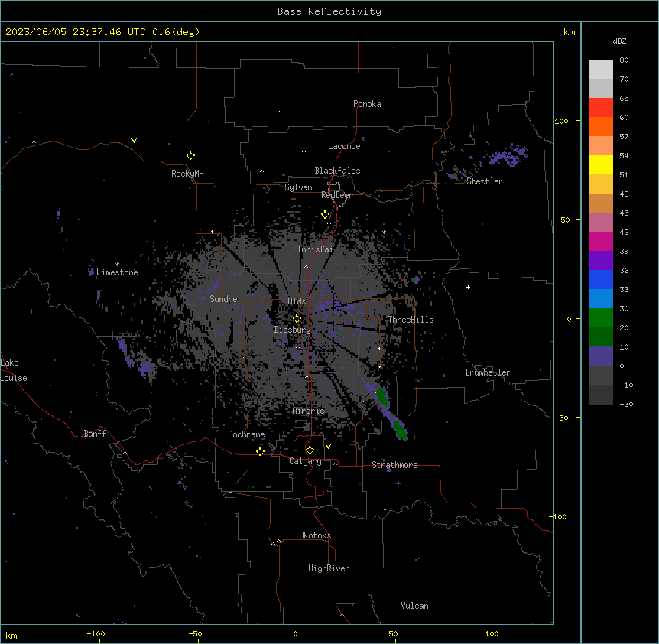Click the Banff label
This screenshot has height=644, width=659.
pyautogui.click(x=95, y=434)
